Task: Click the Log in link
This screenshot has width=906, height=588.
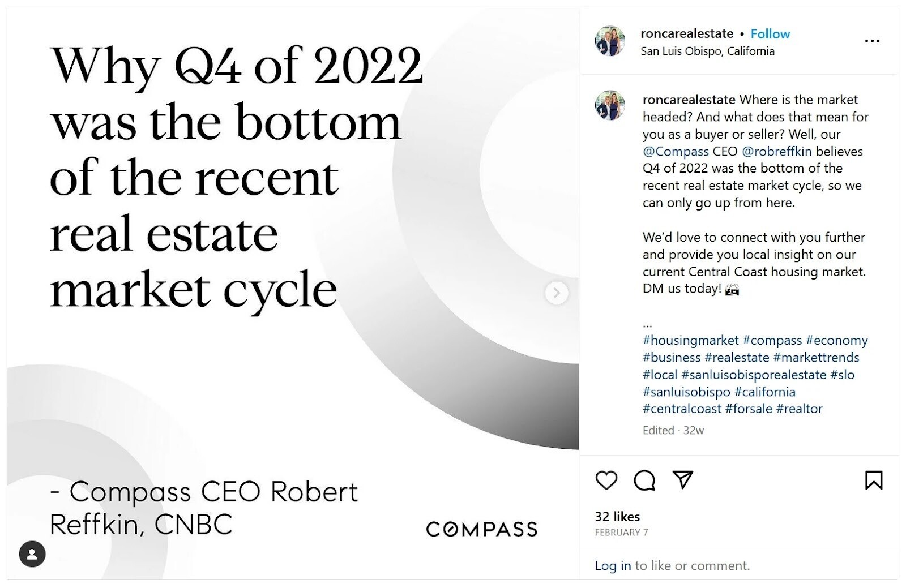Action: 613,565
